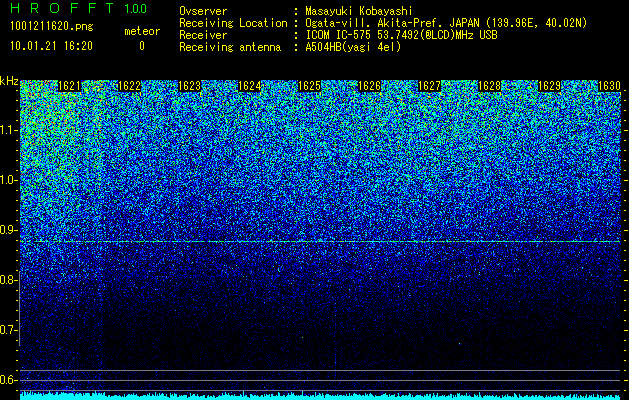Click the 1627 time marker label

(x=429, y=86)
